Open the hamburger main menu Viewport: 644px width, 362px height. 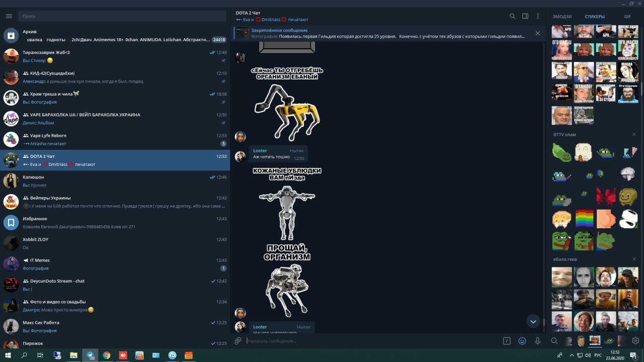click(x=9, y=16)
